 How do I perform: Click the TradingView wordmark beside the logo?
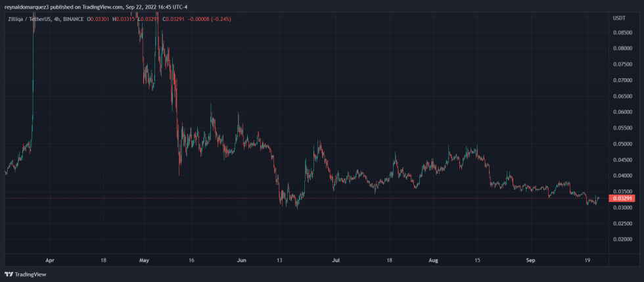coord(30,274)
